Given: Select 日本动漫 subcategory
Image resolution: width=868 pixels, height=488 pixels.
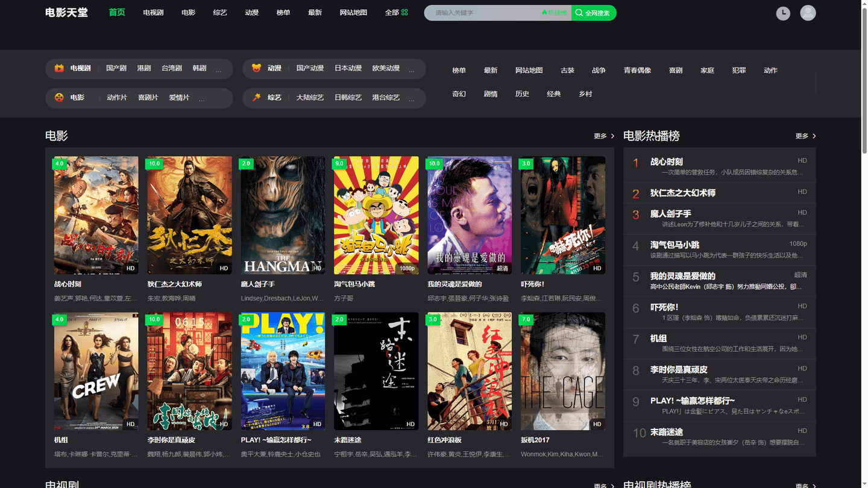Looking at the screenshot, I should click(348, 68).
